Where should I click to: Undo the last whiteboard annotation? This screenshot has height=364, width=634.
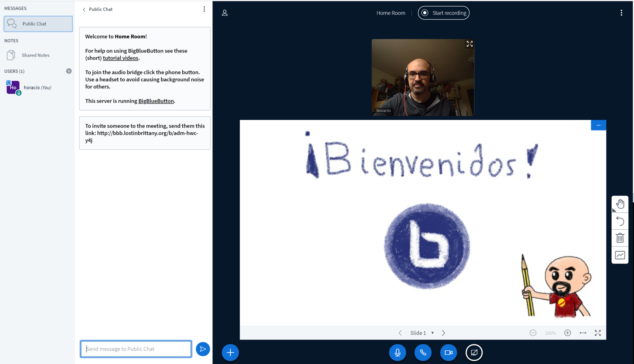tap(620, 221)
